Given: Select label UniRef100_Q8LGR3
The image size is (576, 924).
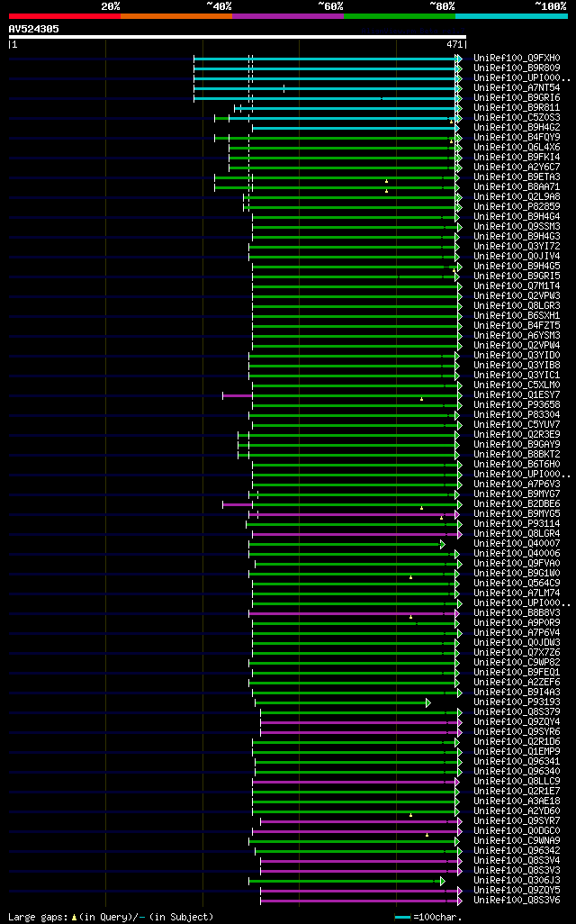Looking at the screenshot, I should (517, 306).
